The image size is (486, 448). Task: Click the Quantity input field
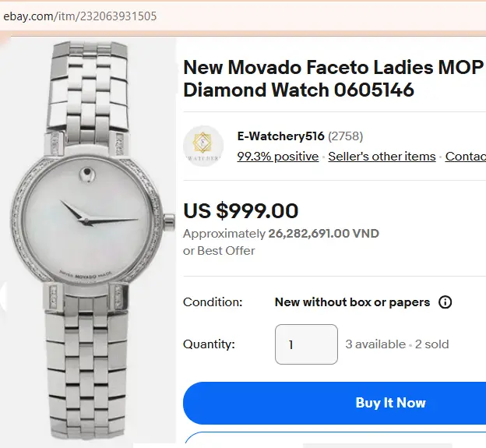[306, 344]
